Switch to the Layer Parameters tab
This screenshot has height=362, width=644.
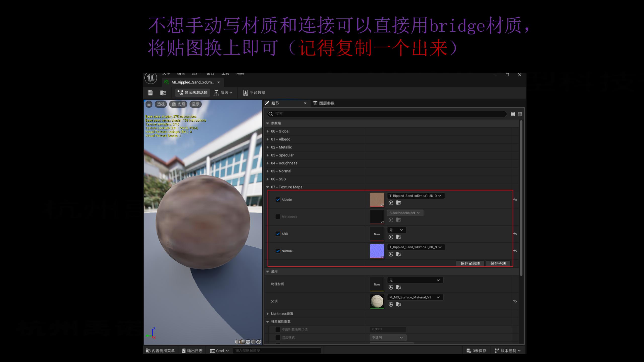pos(324,103)
